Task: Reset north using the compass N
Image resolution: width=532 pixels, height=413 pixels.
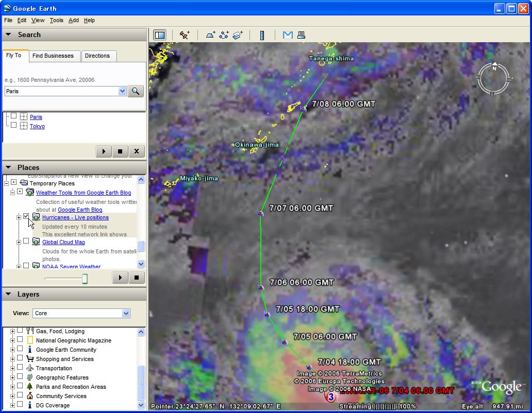Action: [495, 67]
